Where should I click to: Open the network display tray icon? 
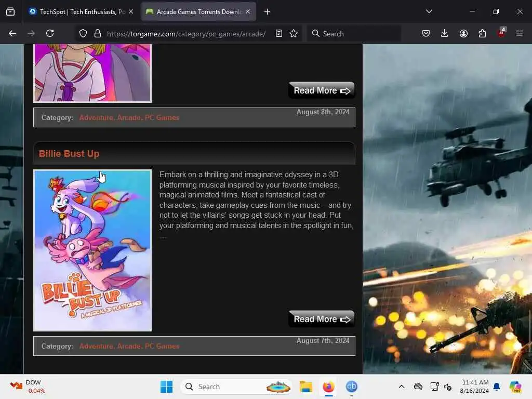pos(435,387)
